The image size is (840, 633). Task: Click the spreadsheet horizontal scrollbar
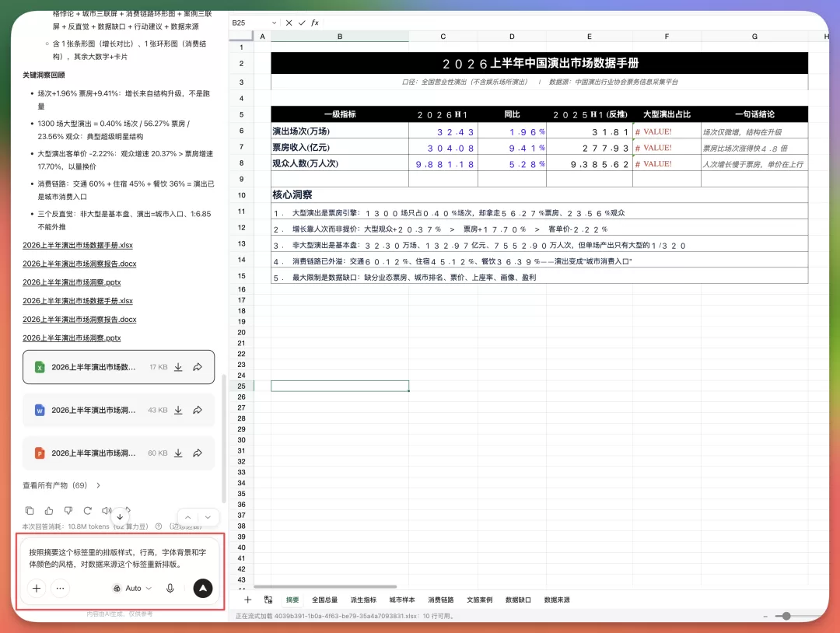tap(325, 587)
